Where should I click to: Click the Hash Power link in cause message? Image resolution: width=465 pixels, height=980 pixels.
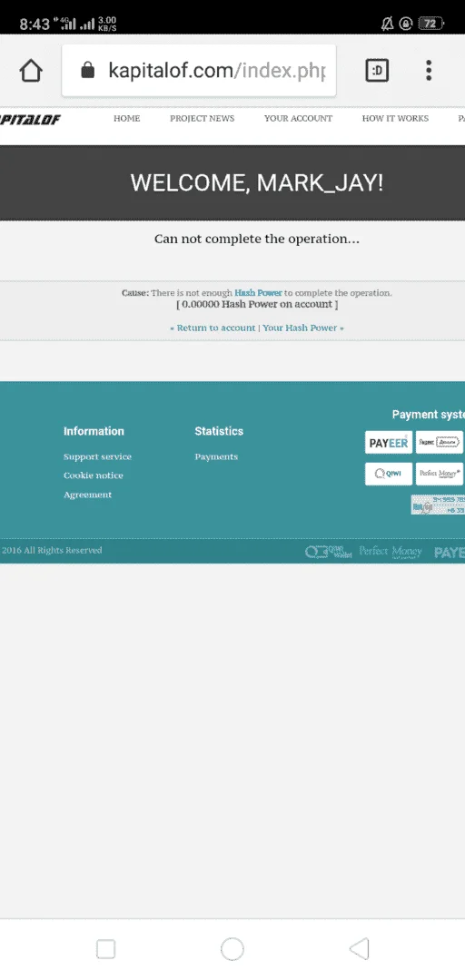click(x=258, y=292)
